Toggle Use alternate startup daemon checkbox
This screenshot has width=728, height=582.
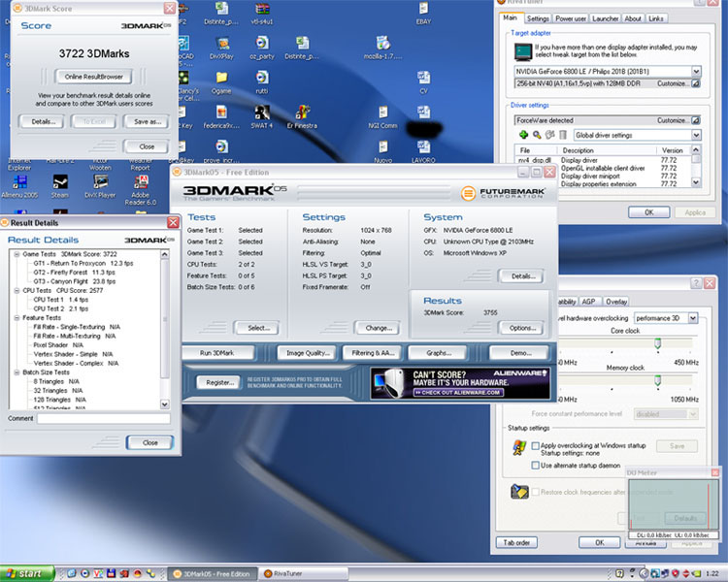[535, 465]
